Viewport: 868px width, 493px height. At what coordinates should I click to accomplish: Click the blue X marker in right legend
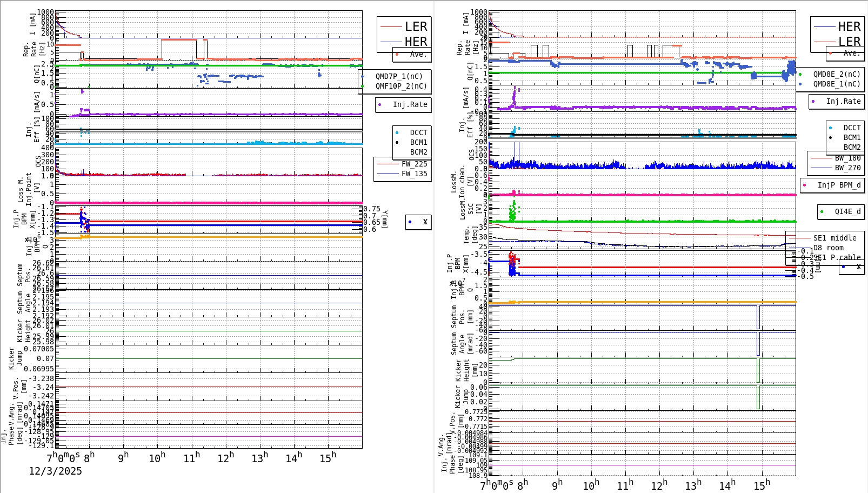(844, 267)
